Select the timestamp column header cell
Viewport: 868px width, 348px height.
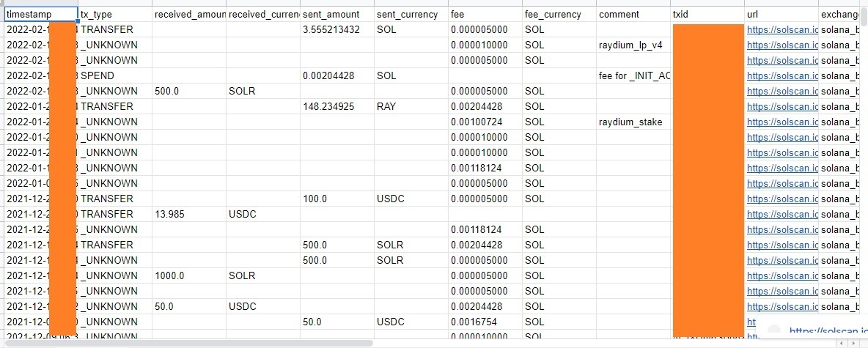(x=42, y=15)
